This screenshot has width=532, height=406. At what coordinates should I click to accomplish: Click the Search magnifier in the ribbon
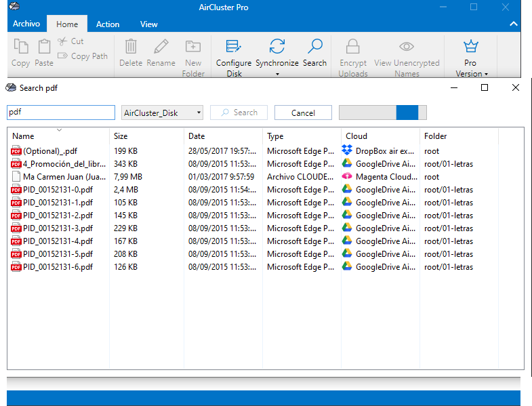click(x=315, y=46)
